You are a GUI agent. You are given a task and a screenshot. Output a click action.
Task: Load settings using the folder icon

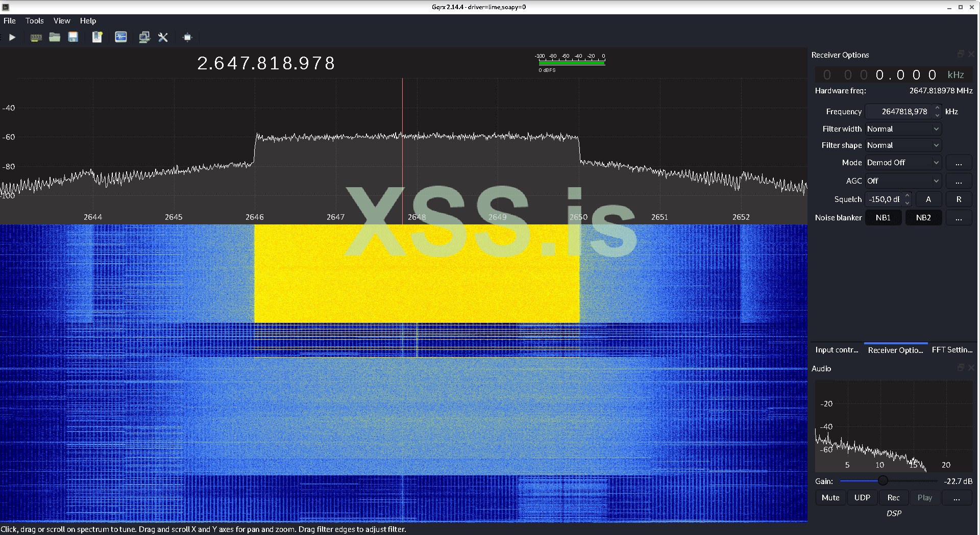(55, 37)
